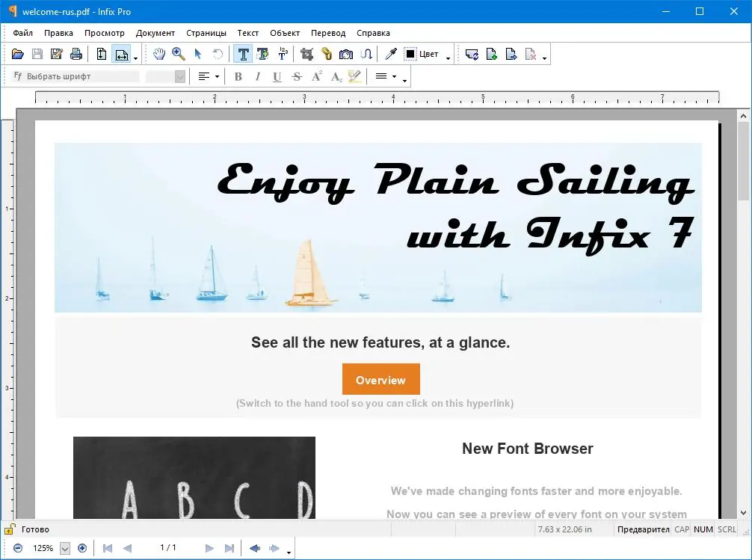This screenshot has height=560, width=752.
Task: Open the Объект menu
Action: [x=285, y=33]
